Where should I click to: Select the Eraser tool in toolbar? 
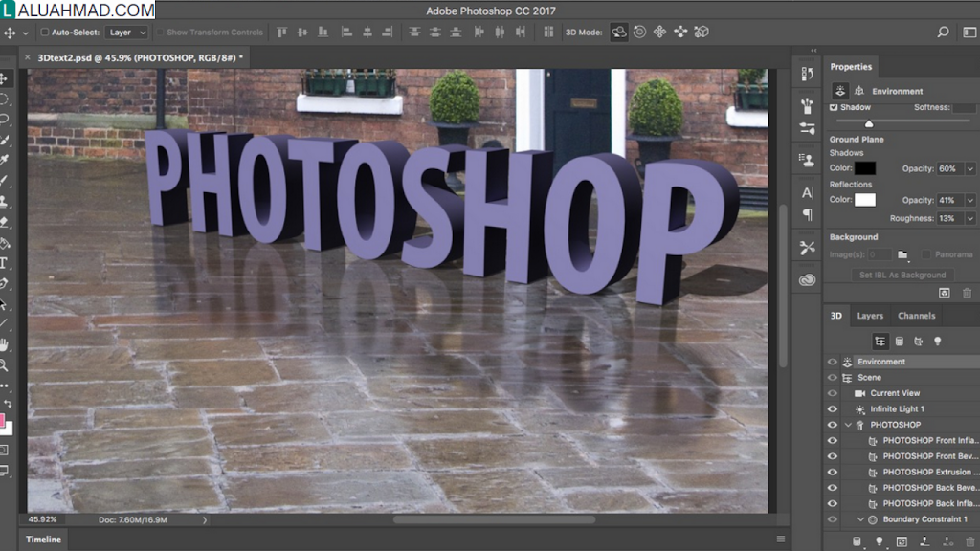coord(4,222)
